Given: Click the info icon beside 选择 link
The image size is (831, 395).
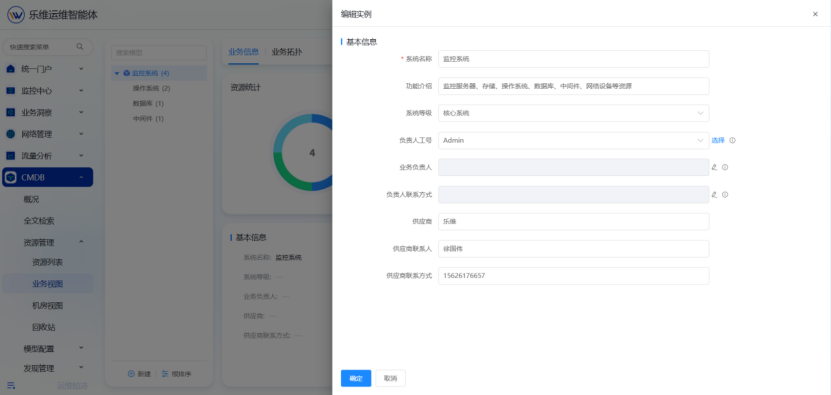Looking at the screenshot, I should 732,141.
